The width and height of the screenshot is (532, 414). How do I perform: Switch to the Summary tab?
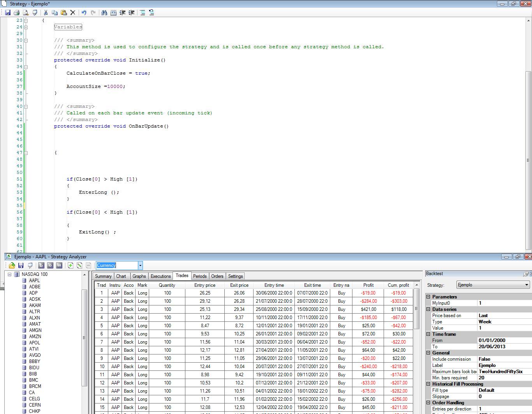click(103, 276)
